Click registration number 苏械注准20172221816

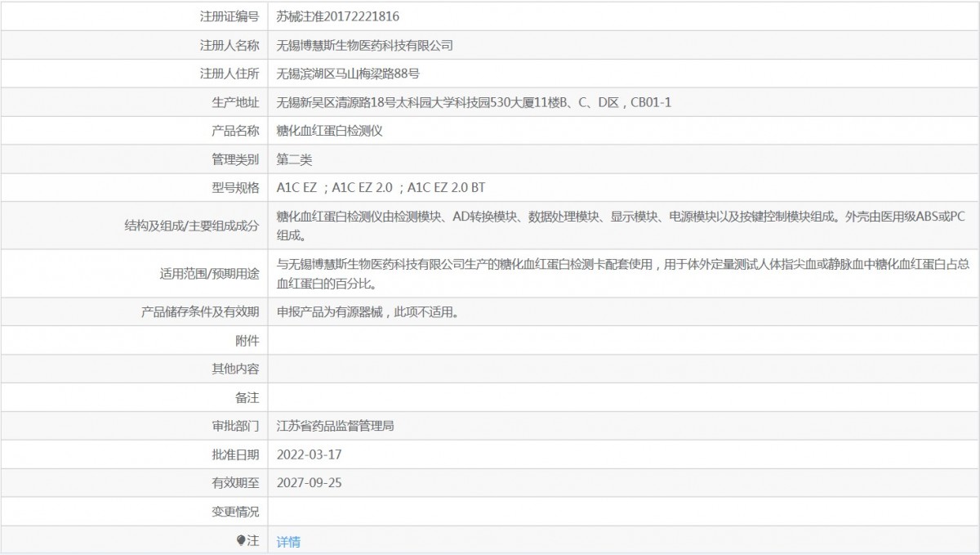pos(338,16)
